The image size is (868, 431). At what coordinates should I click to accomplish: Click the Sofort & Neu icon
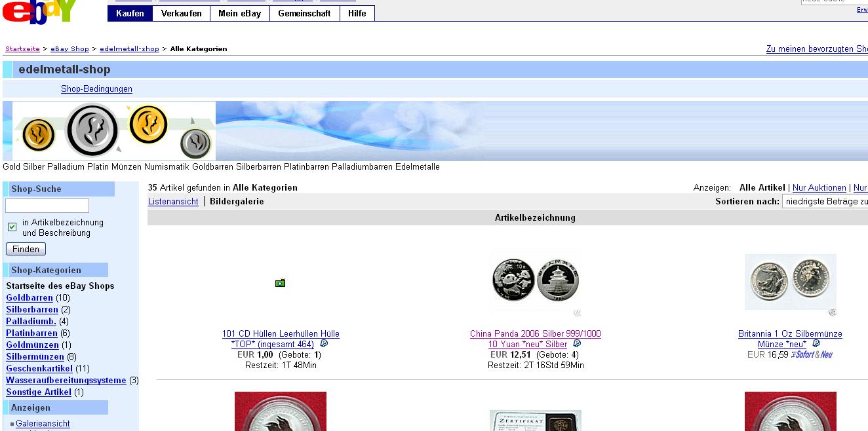pyautogui.click(x=812, y=354)
